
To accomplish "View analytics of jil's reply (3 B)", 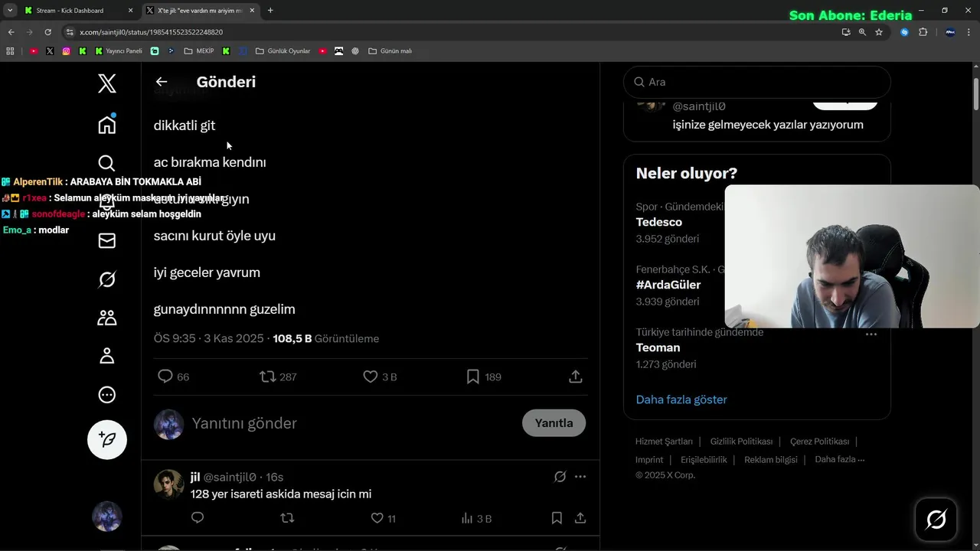I will [476, 518].
